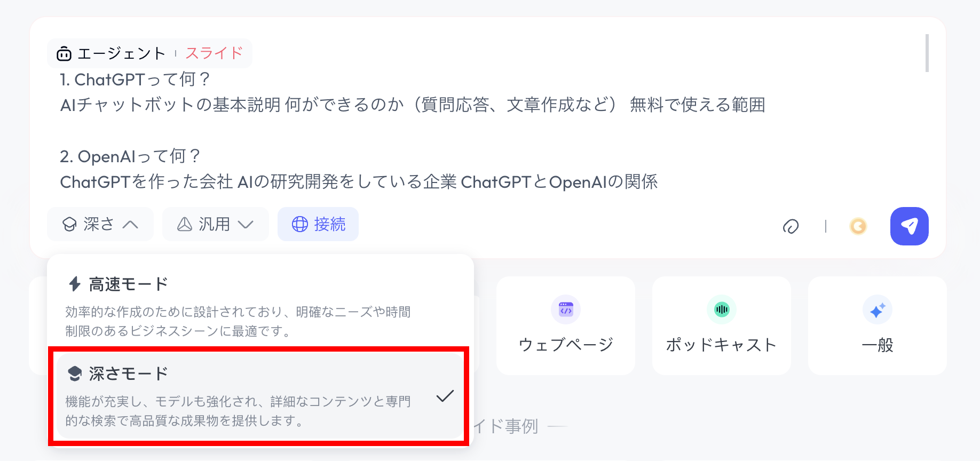The width and height of the screenshot is (980, 461).
Task: Click the text scrollbar in the prompt box
Action: tap(927, 53)
